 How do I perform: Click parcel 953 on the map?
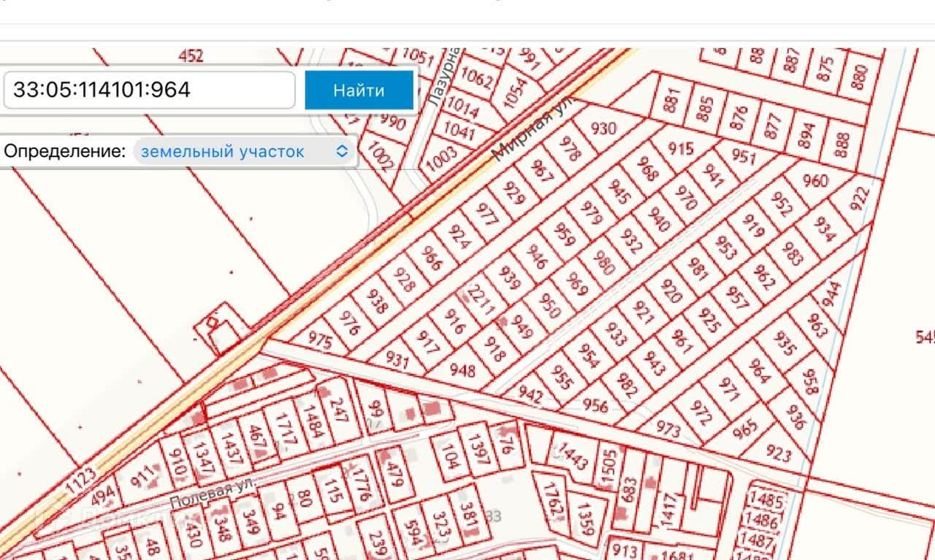point(725,248)
